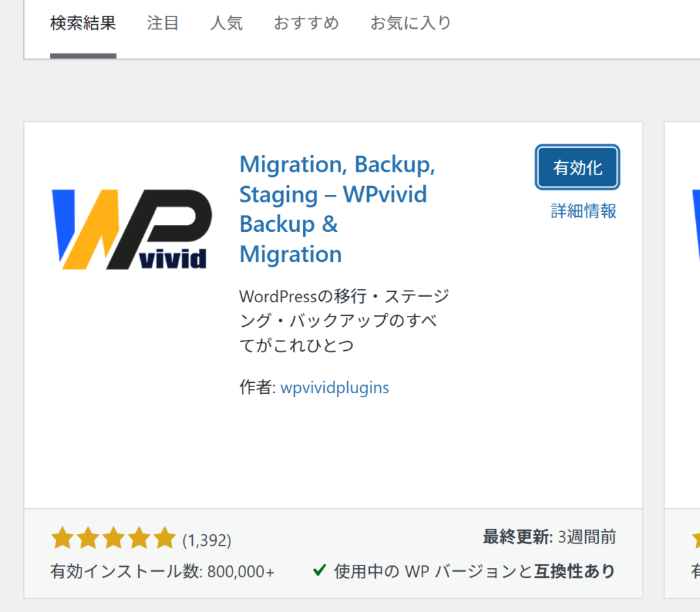
Task: Open the 検索結果 tab
Action: pyautogui.click(x=83, y=23)
